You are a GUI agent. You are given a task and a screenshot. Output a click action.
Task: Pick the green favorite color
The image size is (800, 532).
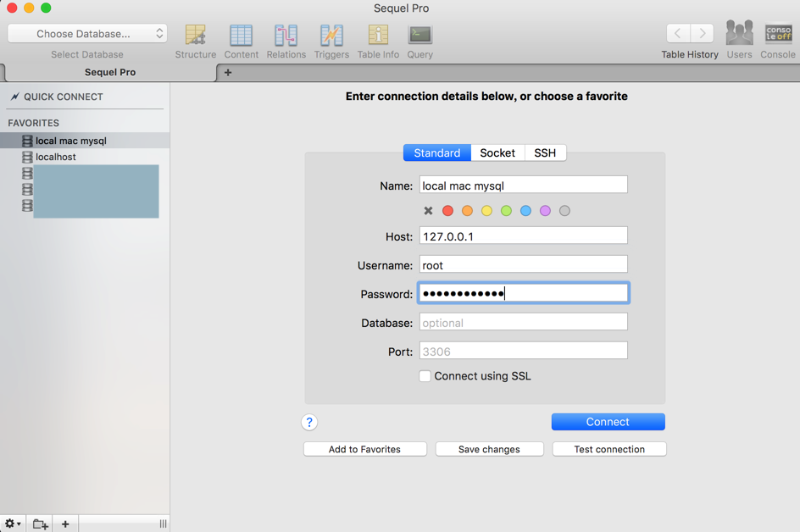click(506, 211)
